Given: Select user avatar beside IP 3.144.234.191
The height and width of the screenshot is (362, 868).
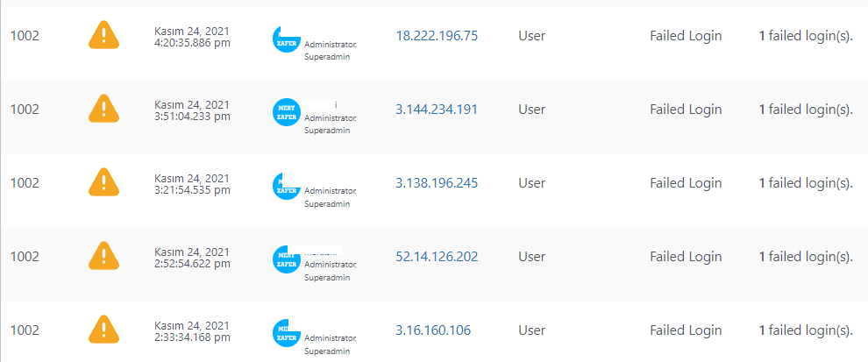Looking at the screenshot, I should click(287, 112).
